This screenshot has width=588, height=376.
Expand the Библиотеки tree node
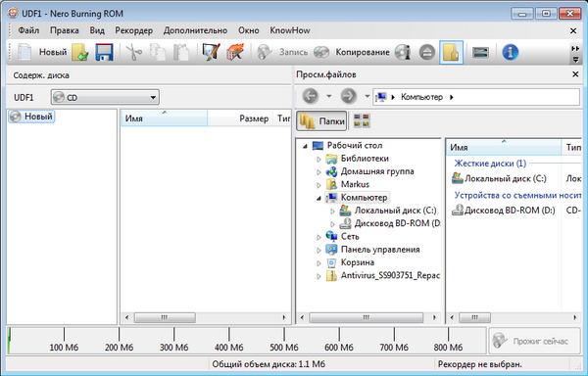click(x=318, y=160)
